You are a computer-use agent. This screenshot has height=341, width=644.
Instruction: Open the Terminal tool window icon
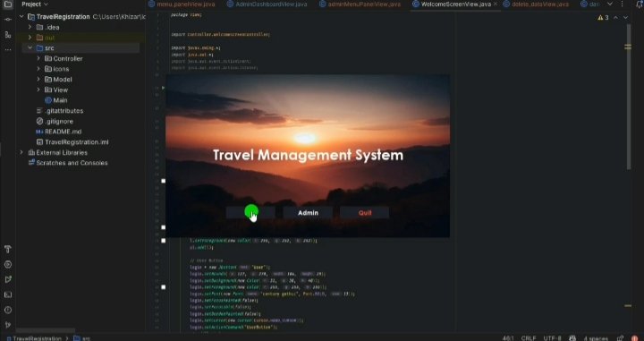[7, 294]
